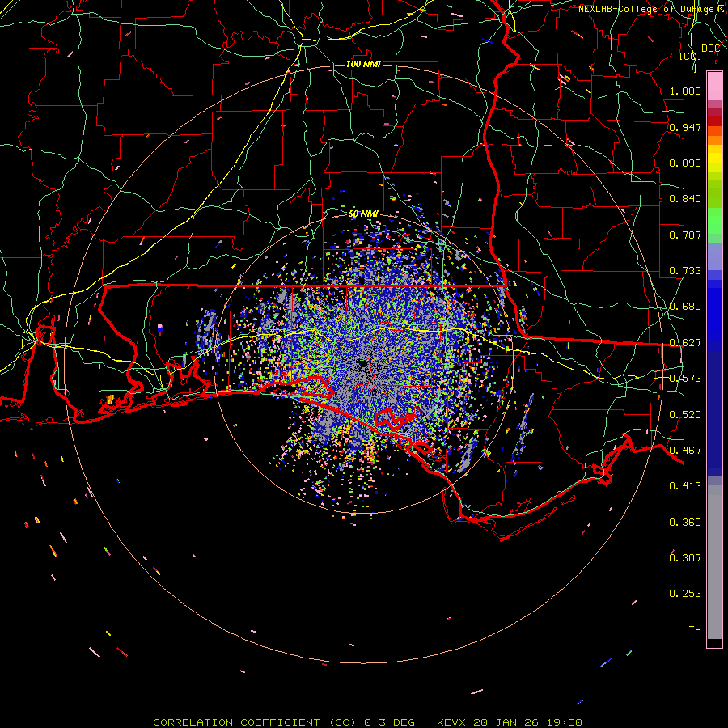
Task: Click the "100 NMI" range ring label
Action: click(363, 64)
